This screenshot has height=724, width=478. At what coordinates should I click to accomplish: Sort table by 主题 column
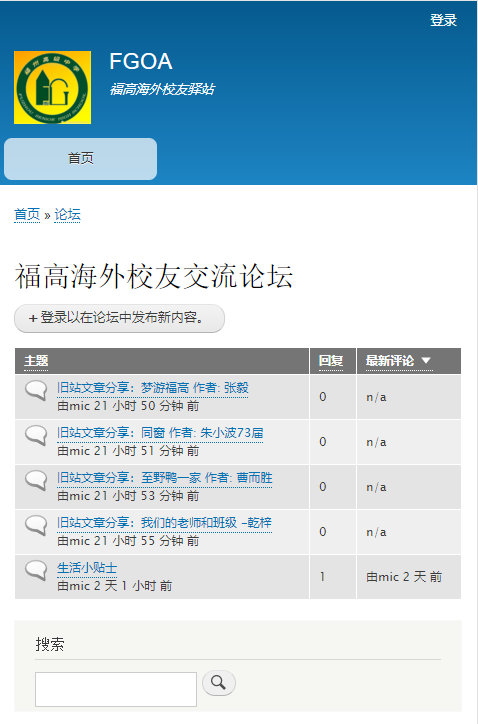click(x=36, y=361)
